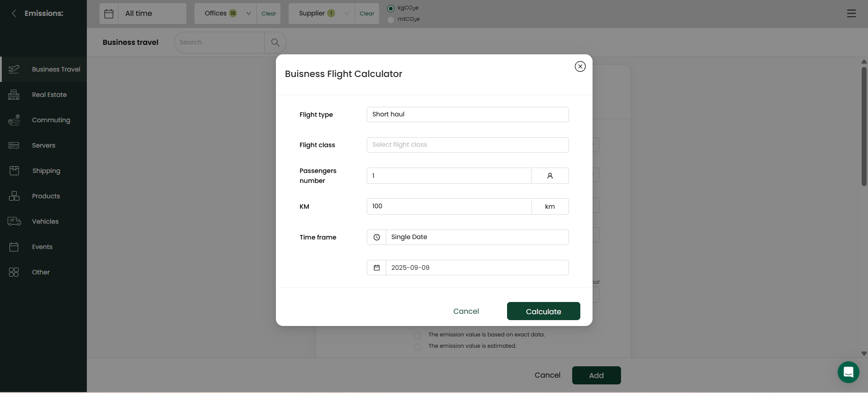Open the Flight type dropdown

pyautogui.click(x=468, y=115)
